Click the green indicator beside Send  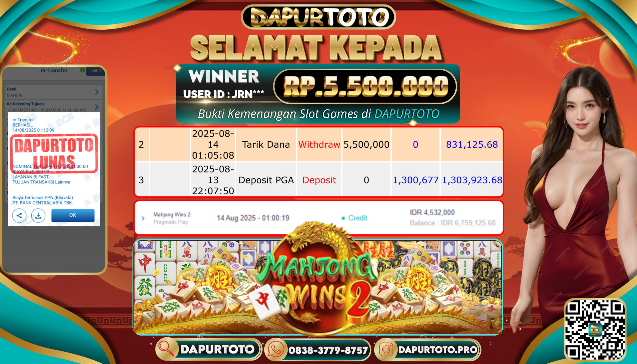coord(83,70)
